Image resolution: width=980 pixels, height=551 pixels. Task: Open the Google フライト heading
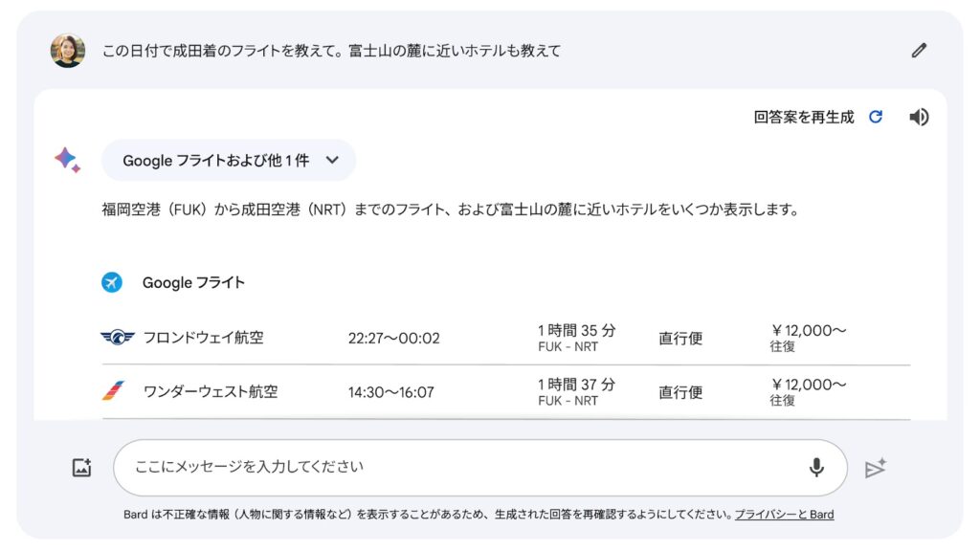(x=193, y=282)
